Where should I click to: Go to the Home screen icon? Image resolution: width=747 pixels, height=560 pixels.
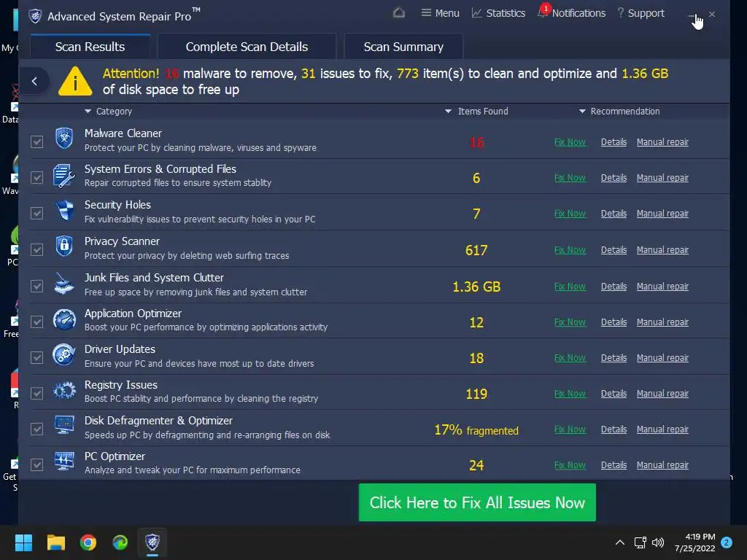point(399,13)
